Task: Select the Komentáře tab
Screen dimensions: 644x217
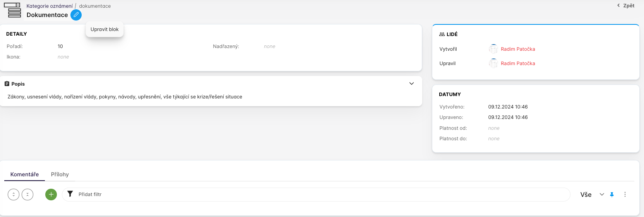Action: [x=24, y=174]
